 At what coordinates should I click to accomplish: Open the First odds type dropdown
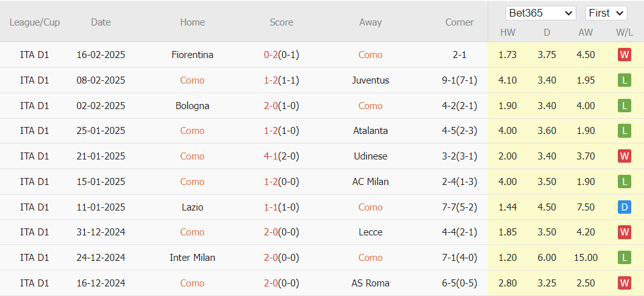606,13
